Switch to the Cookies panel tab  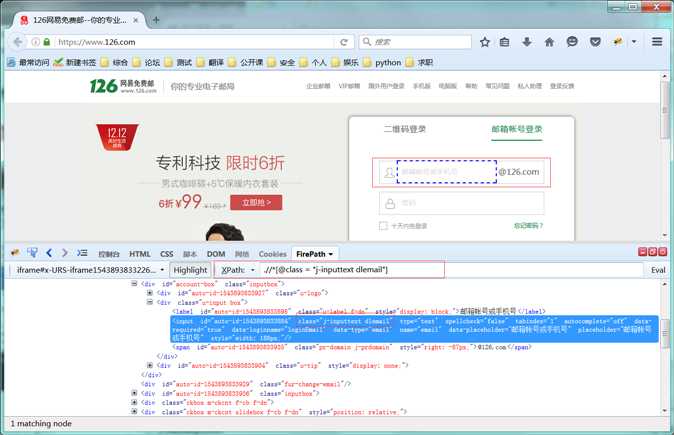pos(273,254)
